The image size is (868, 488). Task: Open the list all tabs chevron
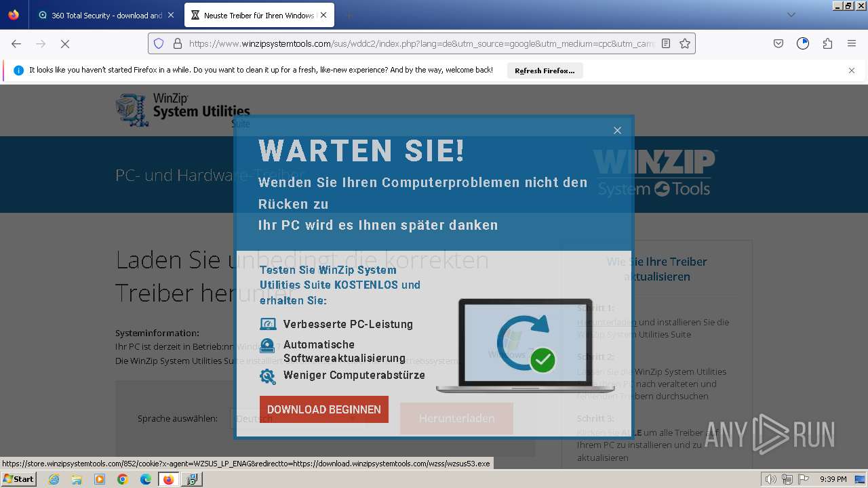tap(791, 15)
